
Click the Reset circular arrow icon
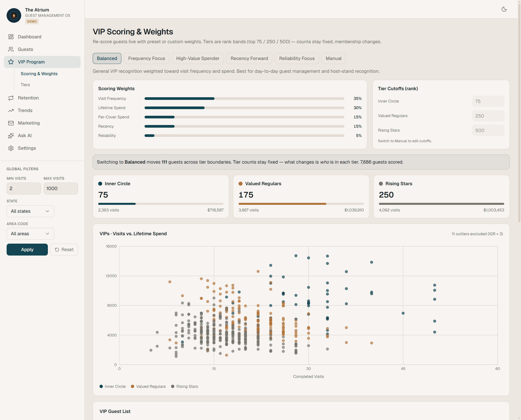[x=57, y=250]
